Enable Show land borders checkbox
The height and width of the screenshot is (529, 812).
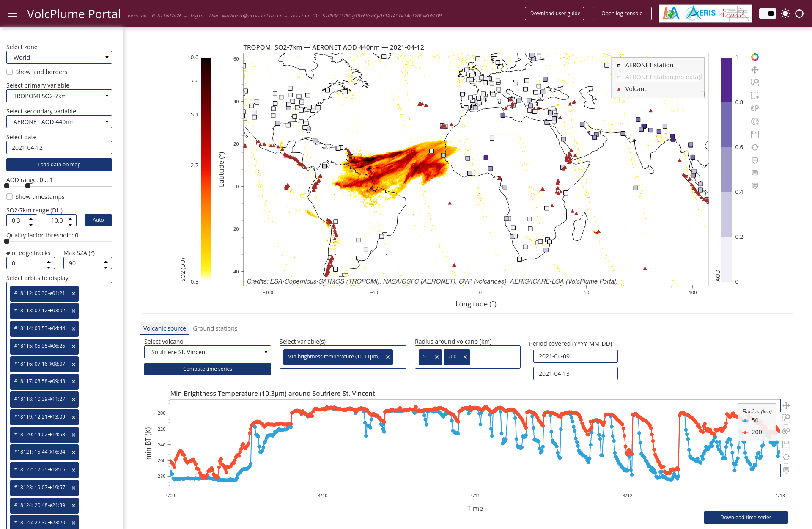click(x=9, y=72)
